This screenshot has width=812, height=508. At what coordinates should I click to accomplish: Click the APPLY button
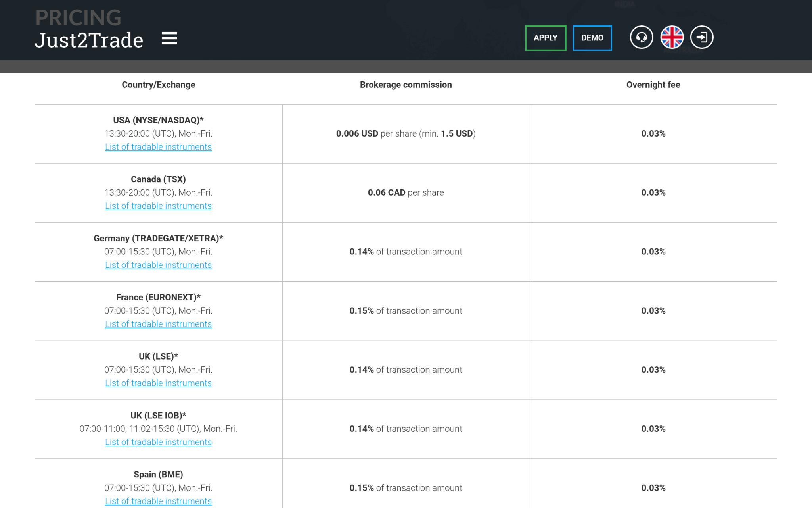click(x=546, y=38)
